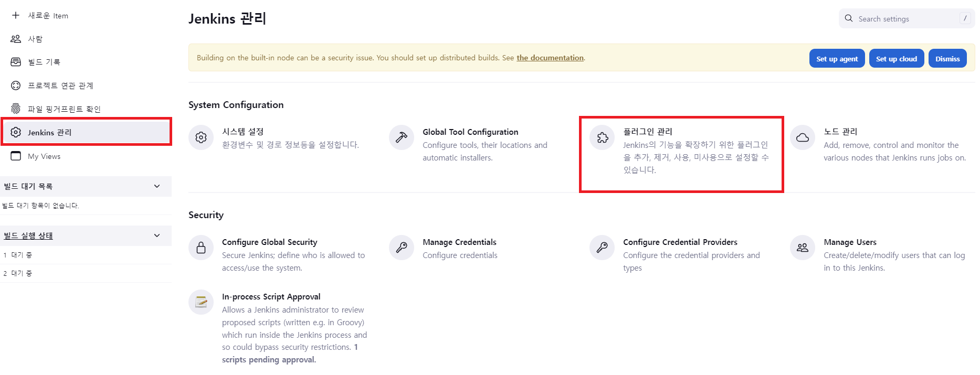Click the Jenkins 관리 page heading
The image size is (980, 375).
coord(227,19)
